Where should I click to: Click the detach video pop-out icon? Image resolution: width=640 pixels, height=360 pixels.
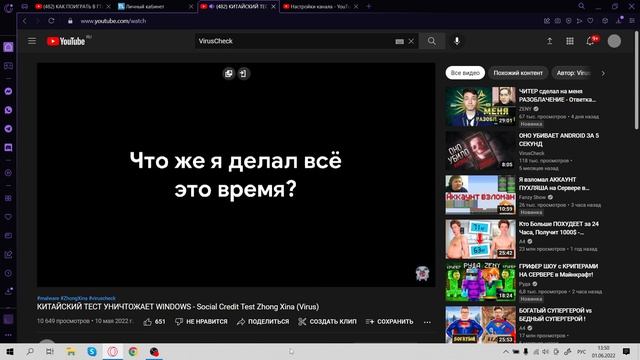coord(229,73)
